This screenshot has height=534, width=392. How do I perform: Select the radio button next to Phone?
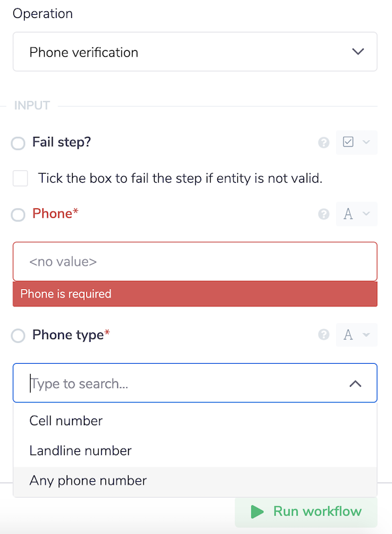(18, 214)
